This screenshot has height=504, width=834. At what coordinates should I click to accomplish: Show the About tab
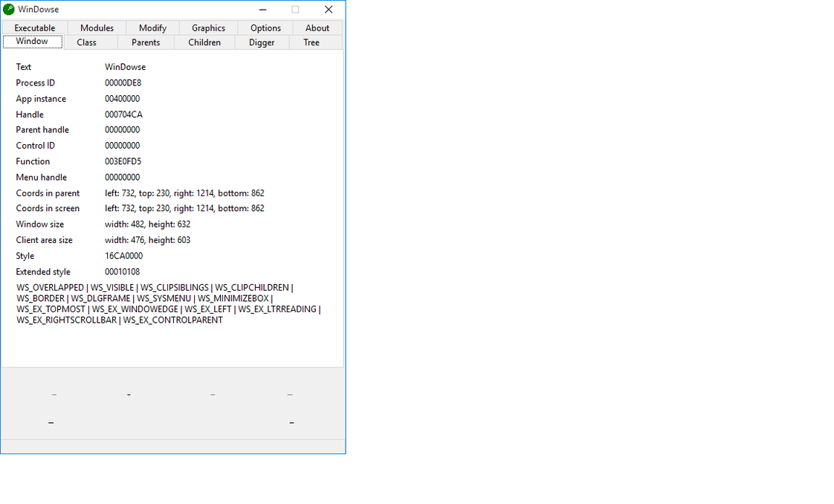coord(317,28)
